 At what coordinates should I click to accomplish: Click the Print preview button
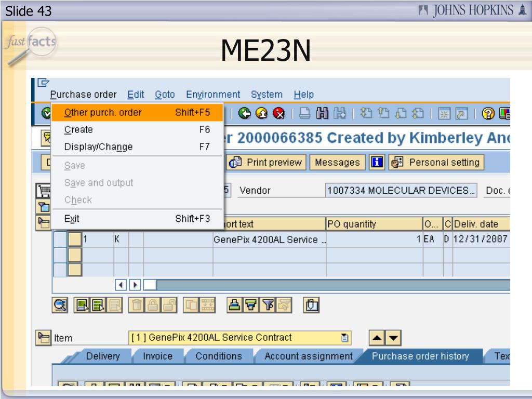coord(267,163)
